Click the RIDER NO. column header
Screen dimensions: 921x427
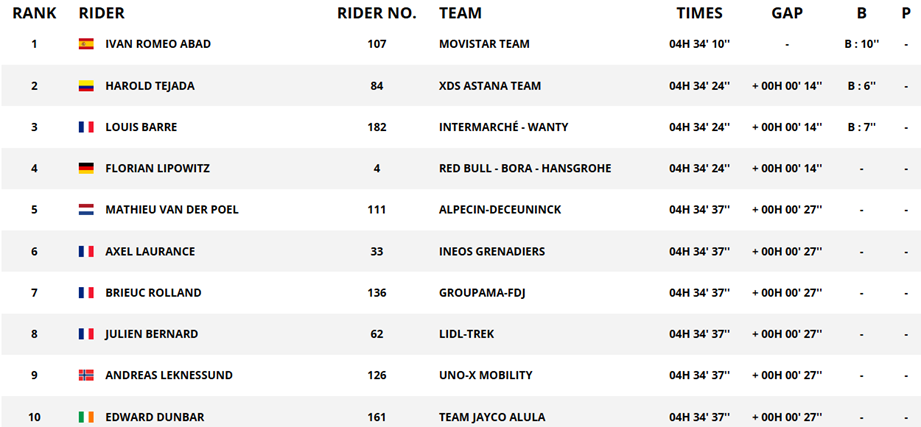pyautogui.click(x=377, y=13)
